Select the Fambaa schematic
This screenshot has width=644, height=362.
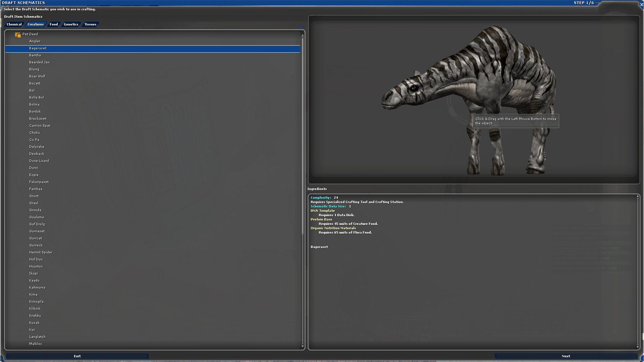pos(36,189)
